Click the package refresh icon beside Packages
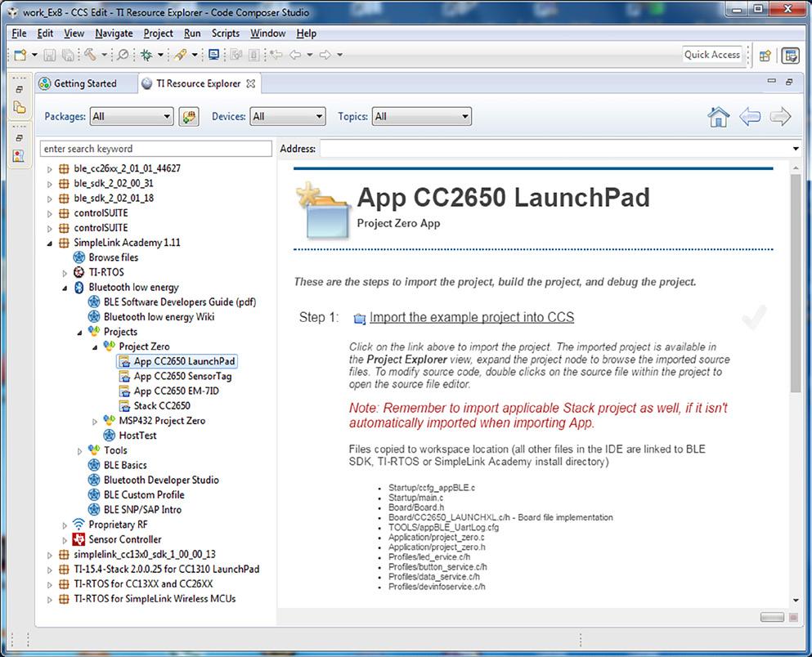Viewport: 812px width, 657px height. point(189,116)
